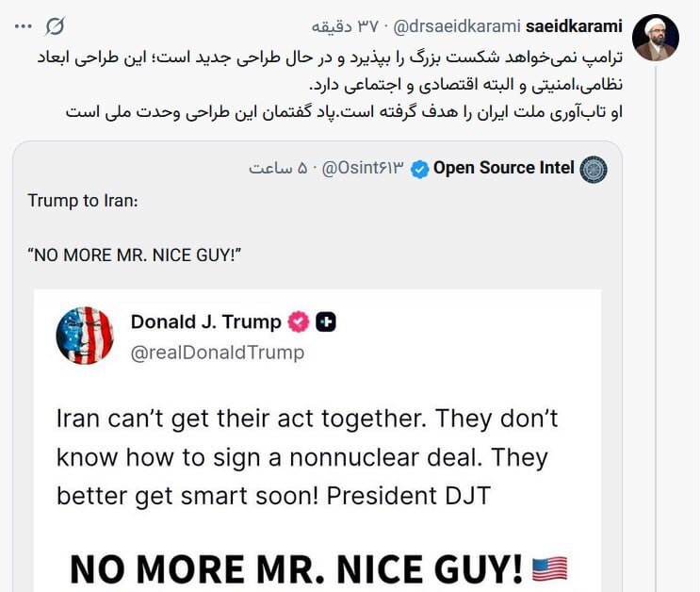Select the "Trump to Iran:" quoted text

pos(83,201)
